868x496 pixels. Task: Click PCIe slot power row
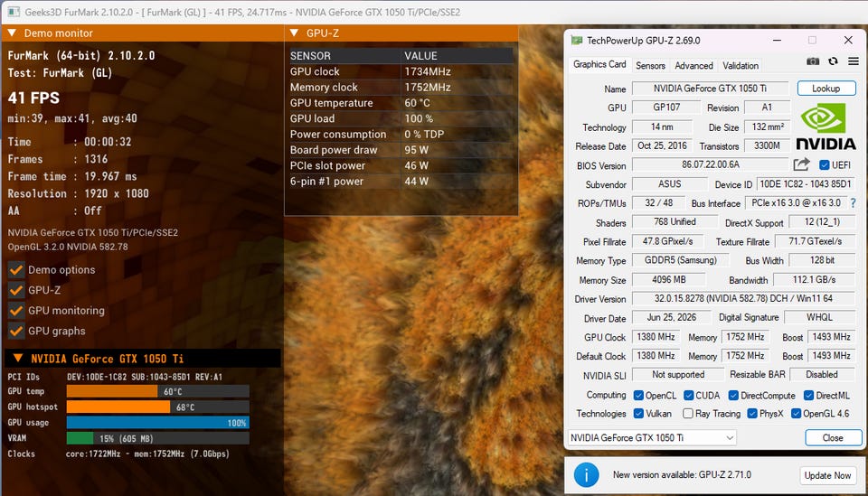click(401, 165)
